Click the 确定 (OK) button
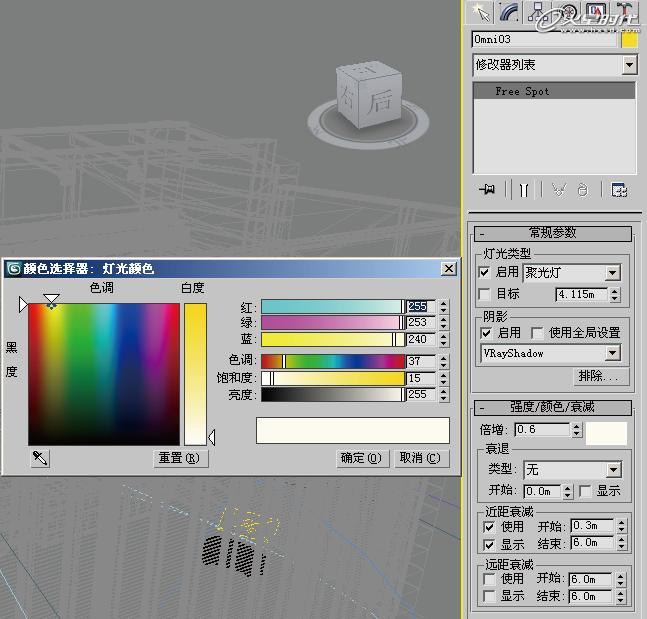Image resolution: width=647 pixels, height=619 pixels. [x=361, y=458]
